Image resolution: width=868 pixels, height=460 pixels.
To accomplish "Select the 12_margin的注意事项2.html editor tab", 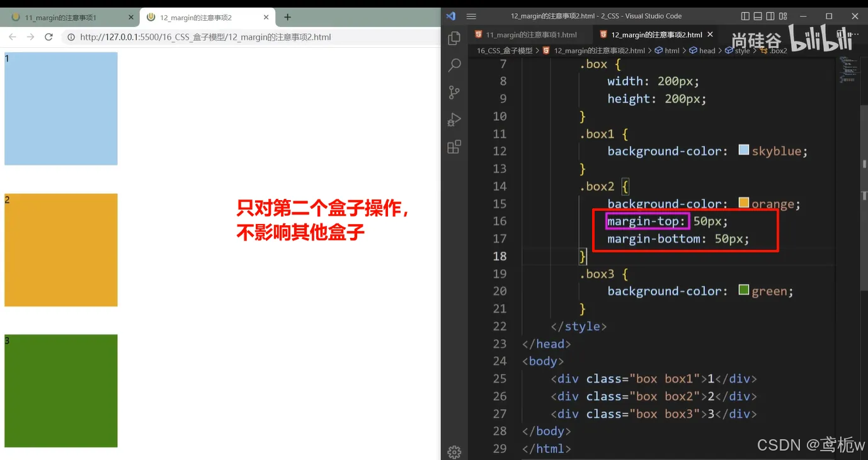I will point(656,35).
